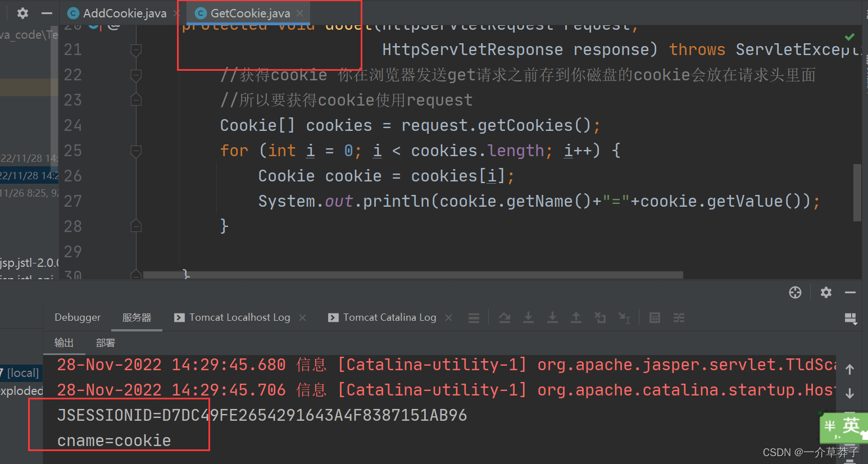868x464 pixels.
Task: Collapse code fold at line 21
Action: (136, 50)
